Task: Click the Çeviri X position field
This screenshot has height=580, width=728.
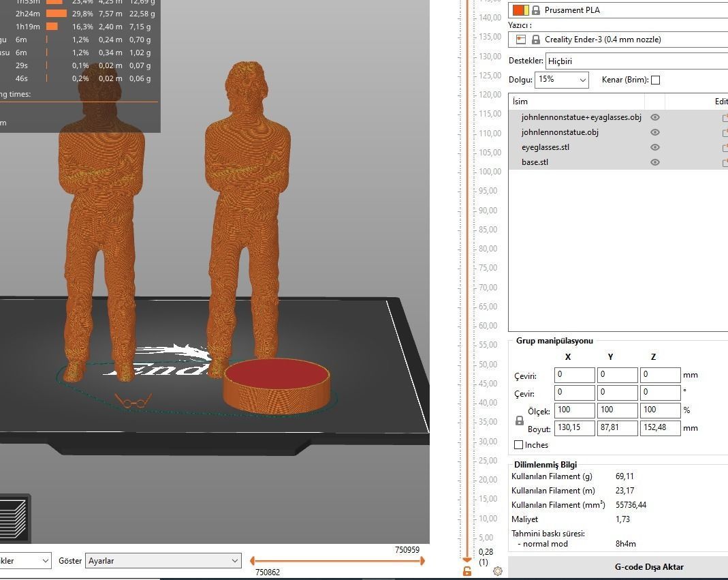Action: (x=574, y=375)
